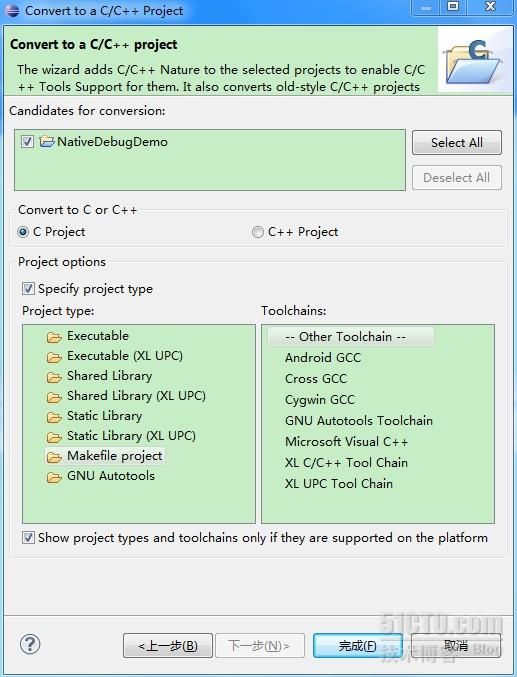Image resolution: width=517 pixels, height=677 pixels.
Task: Go back with 上一步(B) button
Action: pos(168,646)
